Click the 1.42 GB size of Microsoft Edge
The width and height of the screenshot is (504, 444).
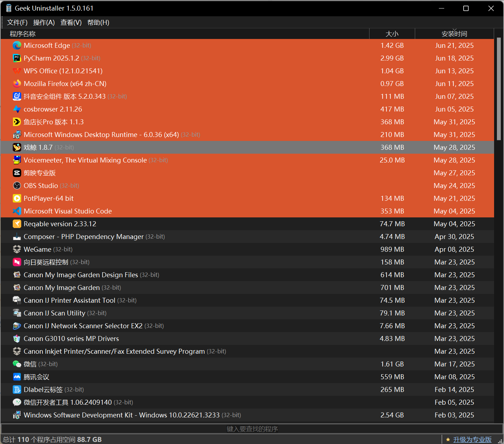(392, 45)
